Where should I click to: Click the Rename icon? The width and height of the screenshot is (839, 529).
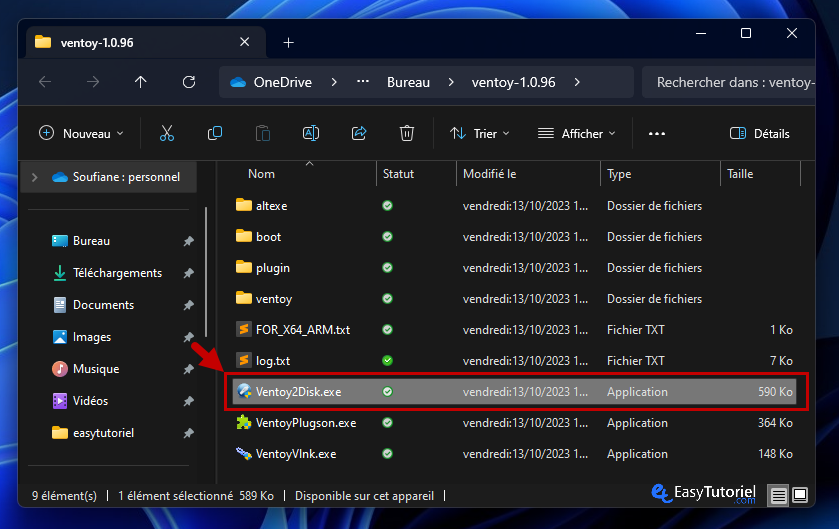point(311,133)
